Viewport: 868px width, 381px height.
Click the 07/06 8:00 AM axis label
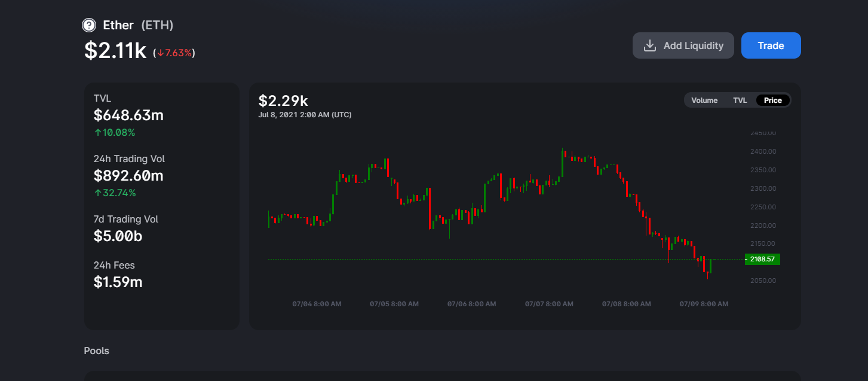click(x=471, y=304)
